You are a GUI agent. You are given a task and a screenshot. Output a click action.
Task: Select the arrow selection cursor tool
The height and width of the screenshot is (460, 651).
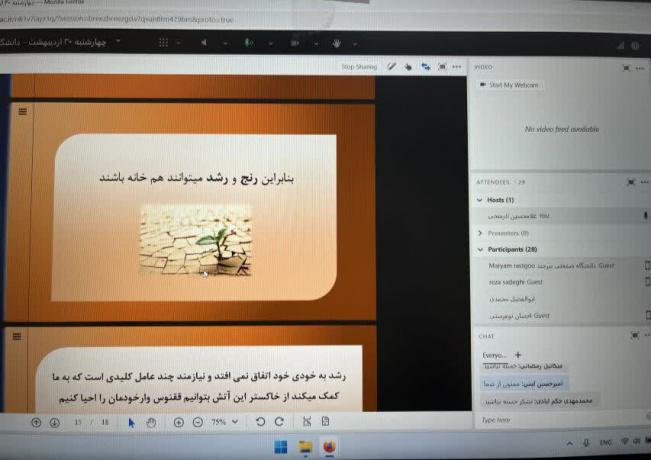pyautogui.click(x=131, y=423)
